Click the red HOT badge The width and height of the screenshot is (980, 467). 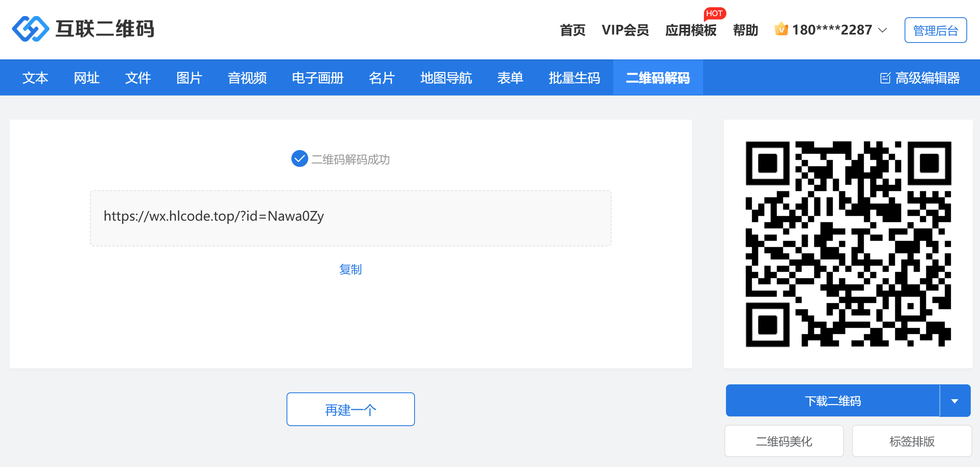click(x=714, y=13)
